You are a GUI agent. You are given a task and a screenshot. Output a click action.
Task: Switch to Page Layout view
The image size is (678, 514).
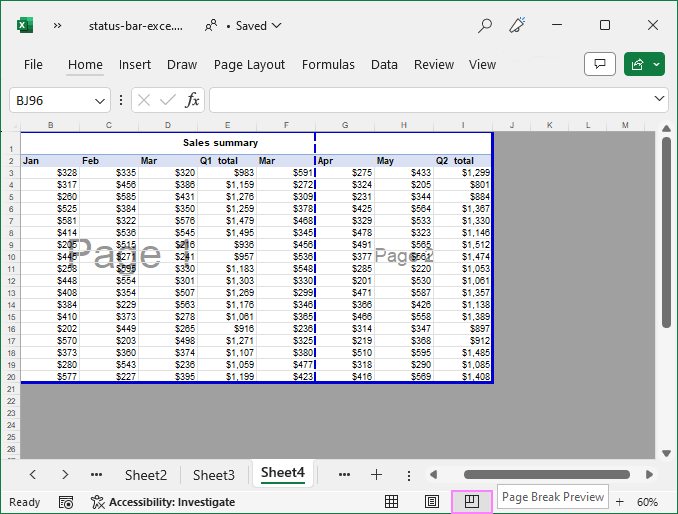(432, 501)
